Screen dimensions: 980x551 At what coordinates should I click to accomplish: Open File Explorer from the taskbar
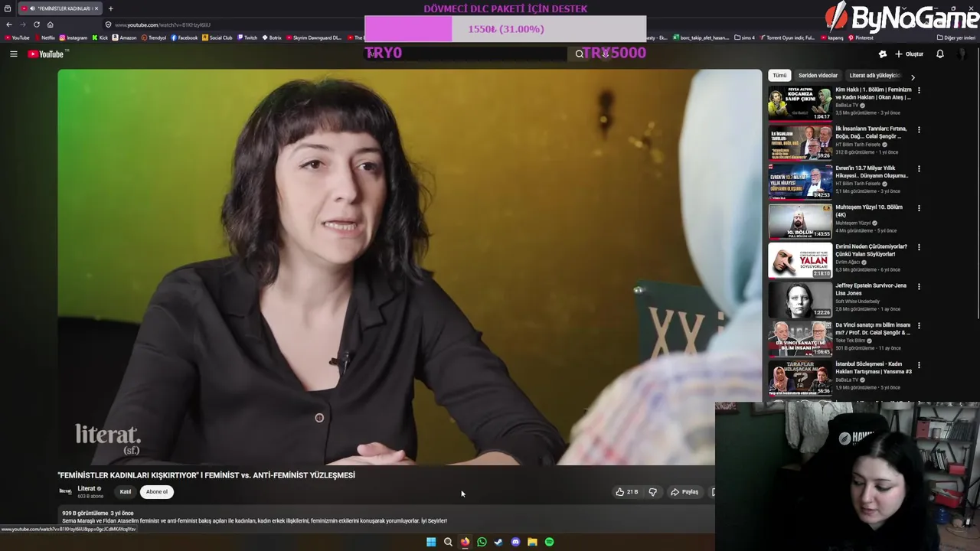(x=532, y=542)
